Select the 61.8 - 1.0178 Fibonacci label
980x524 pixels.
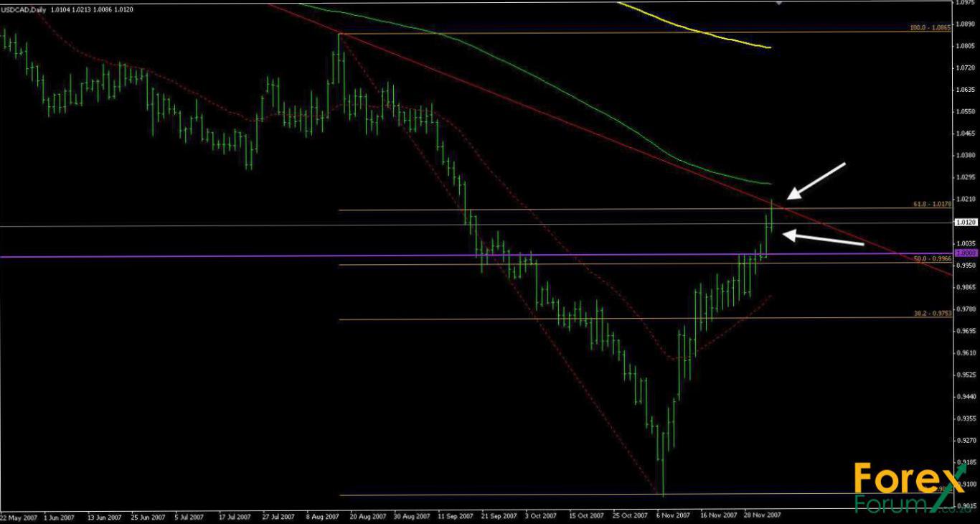pyautogui.click(x=931, y=204)
